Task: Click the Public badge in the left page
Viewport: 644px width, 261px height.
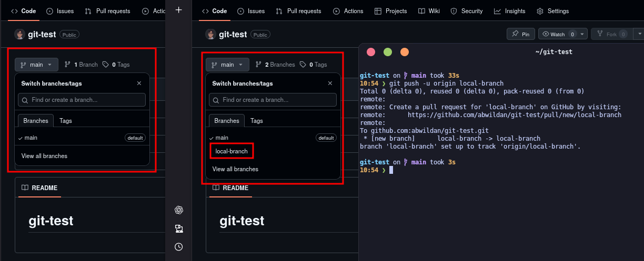Action: coord(69,35)
